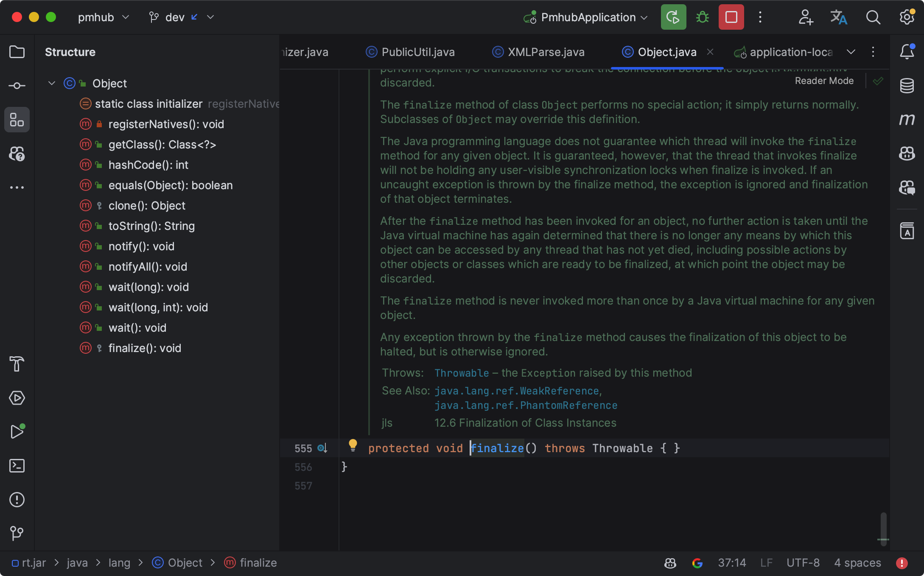Open the Project tool window folder icon
The width and height of the screenshot is (924, 576).
click(17, 52)
